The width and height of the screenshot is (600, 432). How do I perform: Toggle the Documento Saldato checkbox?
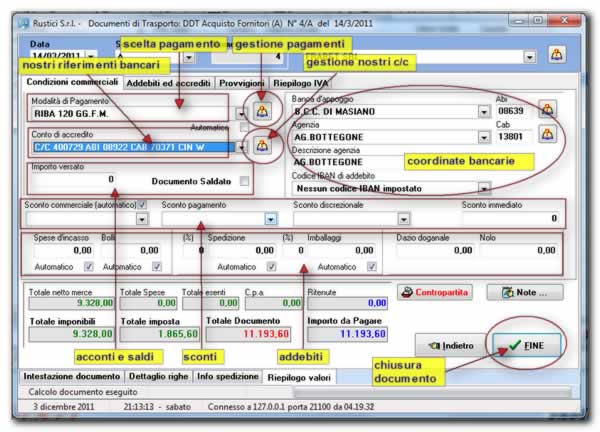point(245,181)
